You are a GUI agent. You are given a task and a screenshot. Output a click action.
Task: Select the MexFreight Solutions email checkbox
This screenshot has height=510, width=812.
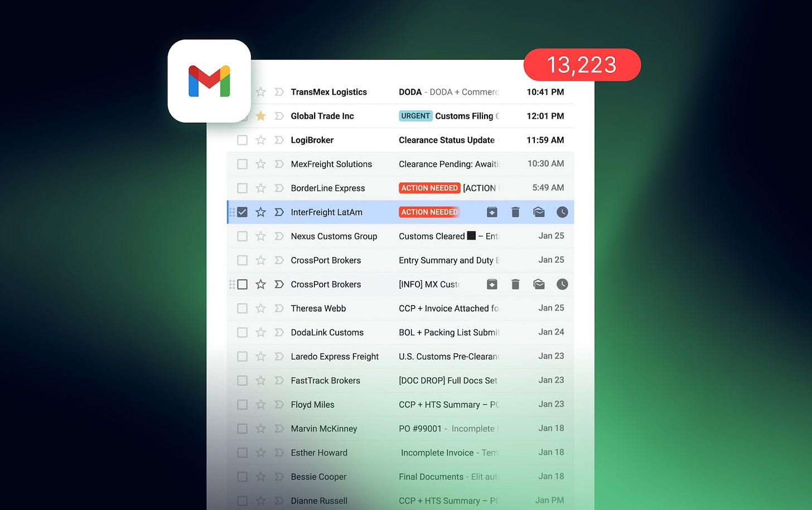pos(242,164)
